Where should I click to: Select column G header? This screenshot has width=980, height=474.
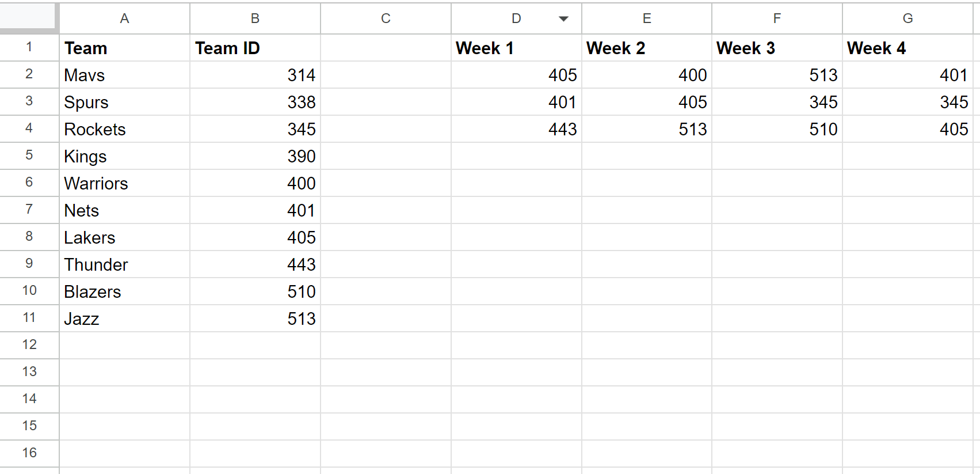point(907,18)
